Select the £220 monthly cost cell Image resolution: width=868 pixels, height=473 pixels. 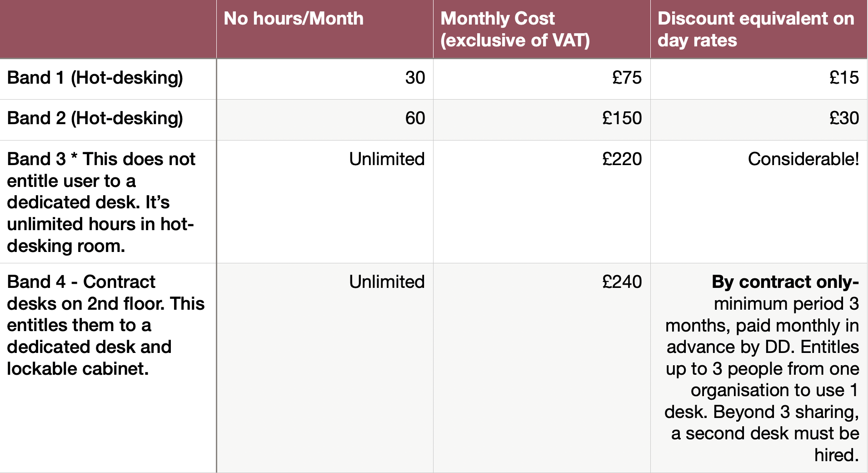(x=622, y=159)
